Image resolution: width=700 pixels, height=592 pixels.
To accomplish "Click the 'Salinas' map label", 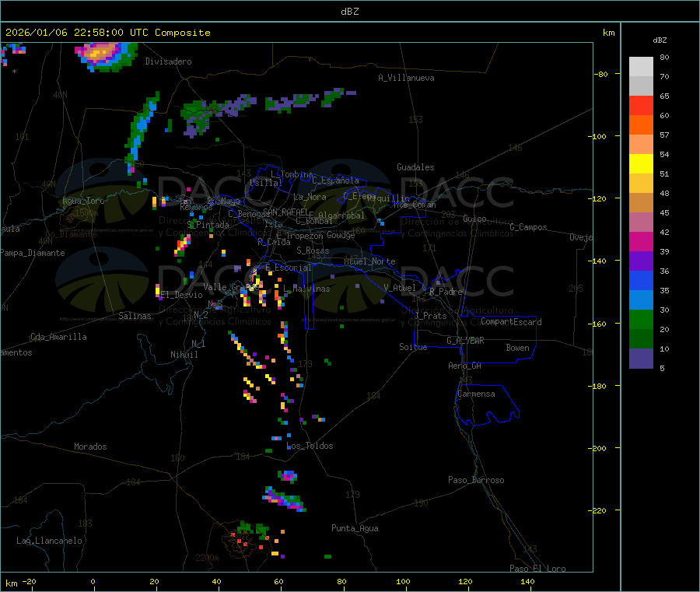I will pos(135,316).
